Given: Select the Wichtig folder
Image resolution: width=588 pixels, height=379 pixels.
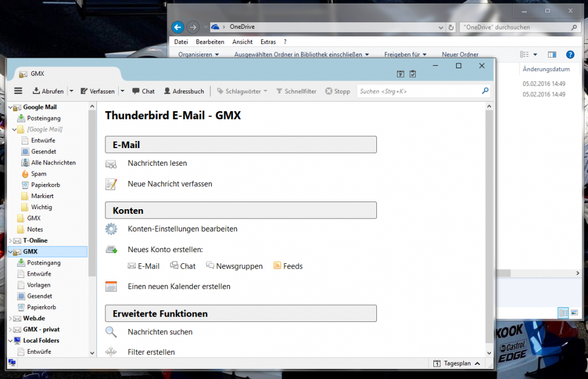Looking at the screenshot, I should coord(41,207).
